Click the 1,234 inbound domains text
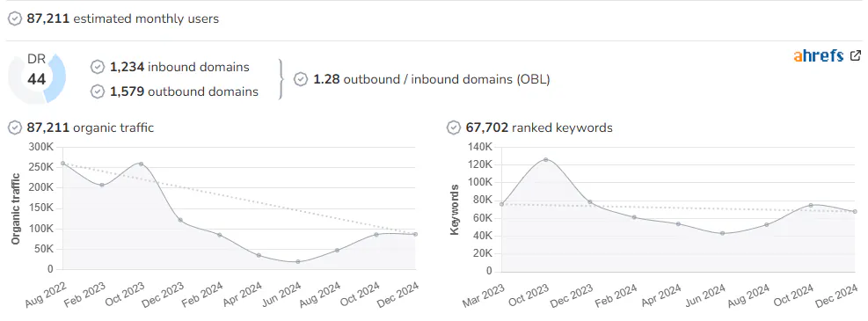The height and width of the screenshot is (321, 868). (x=179, y=67)
